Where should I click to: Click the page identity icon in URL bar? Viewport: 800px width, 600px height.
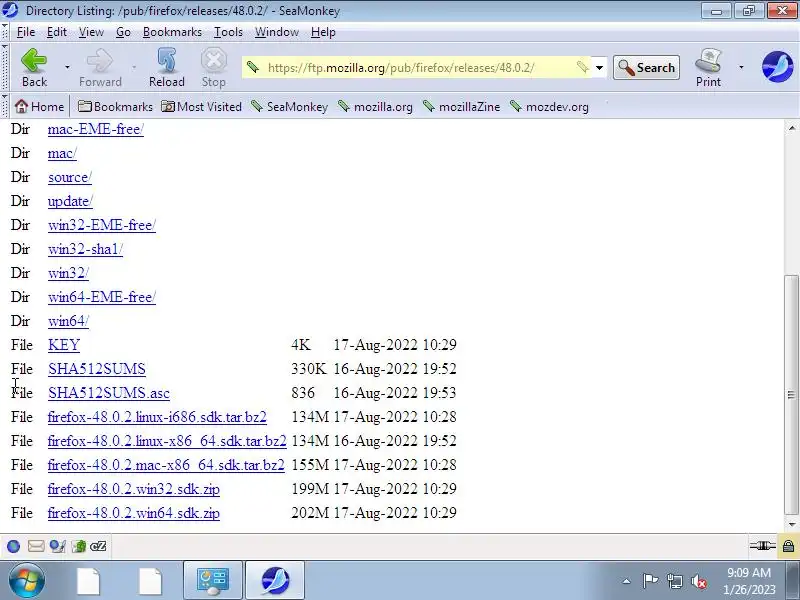coord(253,67)
